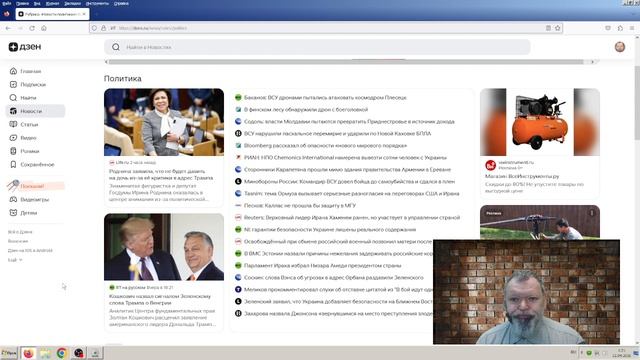Open Песков: Каллас headline about МГУ
Viewport: 640px width, 360px height.
pyautogui.click(x=300, y=205)
